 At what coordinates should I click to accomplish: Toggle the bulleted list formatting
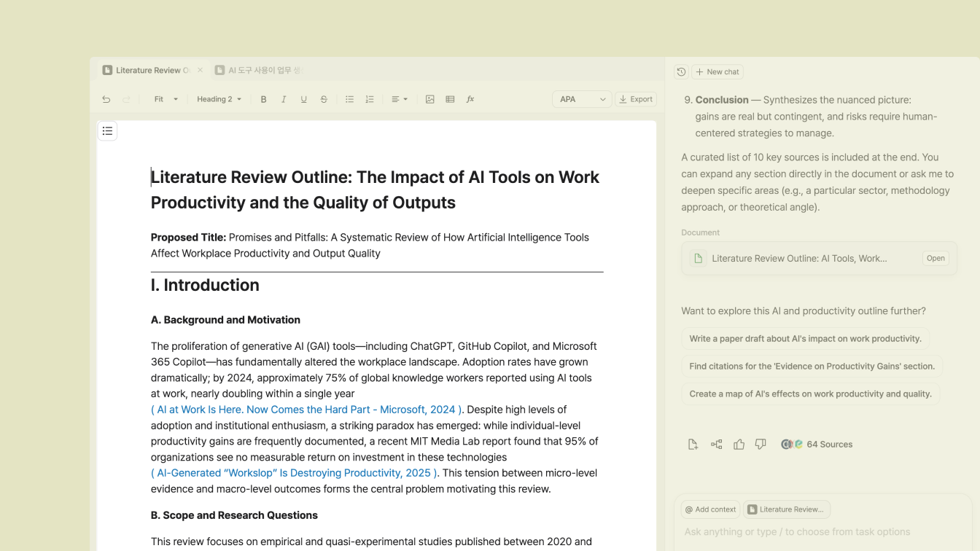point(349,98)
